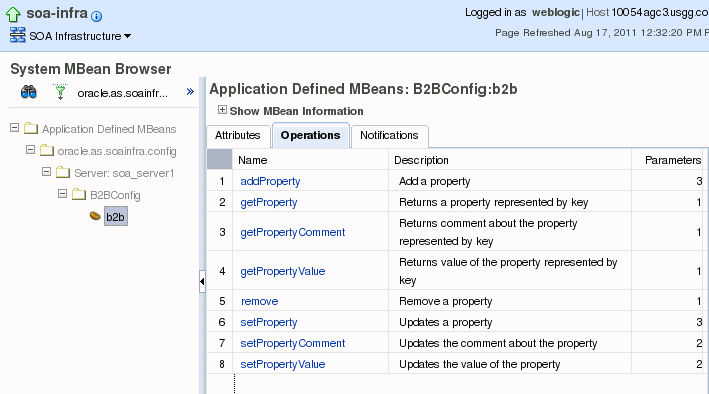Click the oracle.as.soainfr filter text
Screen dimensions: 709x394
pyautogui.click(x=123, y=93)
